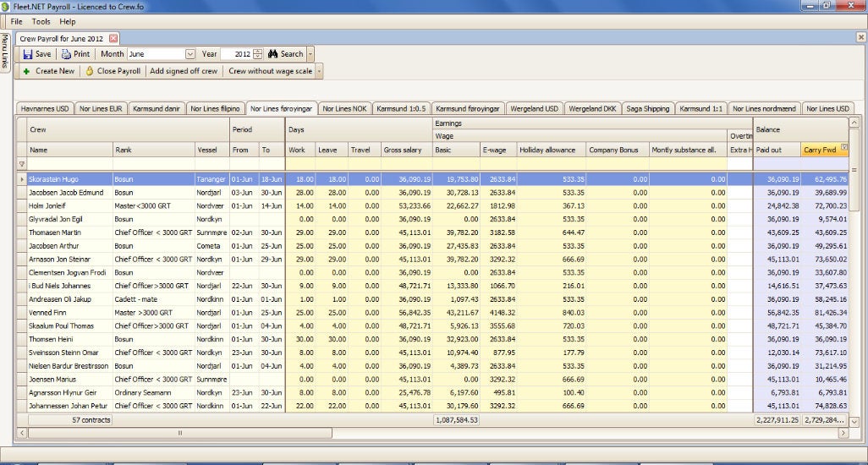
Task: Click the Year spinner arrows
Action: tap(258, 54)
